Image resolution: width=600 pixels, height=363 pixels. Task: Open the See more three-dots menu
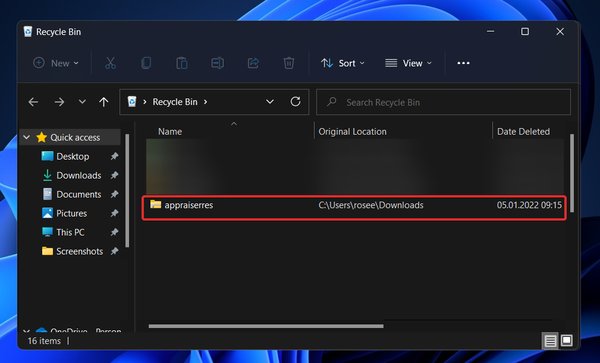point(463,63)
